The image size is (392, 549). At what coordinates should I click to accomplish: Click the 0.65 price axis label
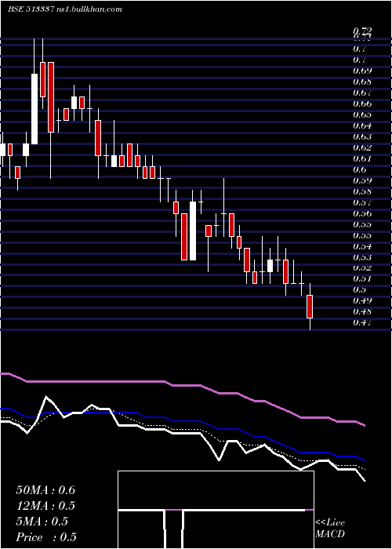[362, 115]
